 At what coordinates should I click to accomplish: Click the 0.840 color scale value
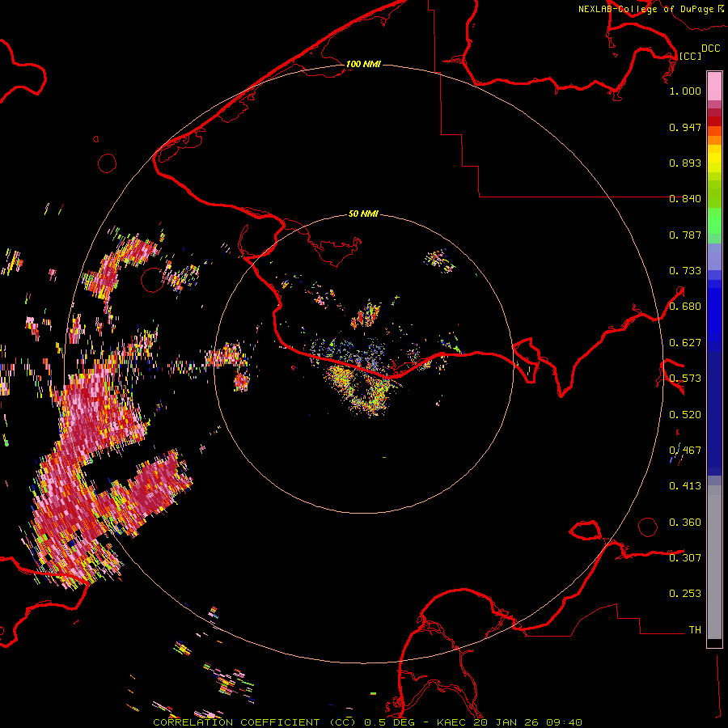point(685,199)
